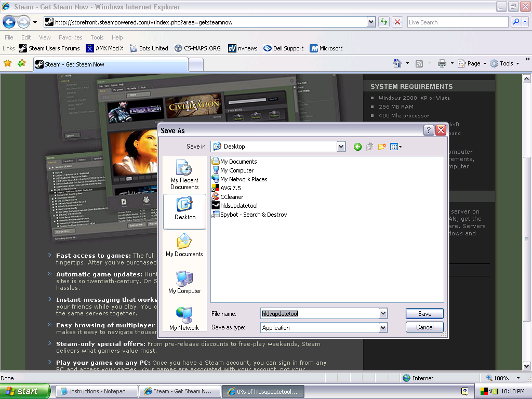Open the Help menu
Screen dimensions: 532x399
click(x=117, y=37)
